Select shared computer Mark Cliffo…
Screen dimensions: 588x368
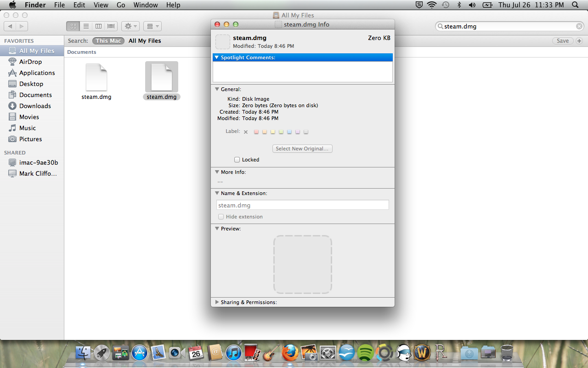(32, 173)
